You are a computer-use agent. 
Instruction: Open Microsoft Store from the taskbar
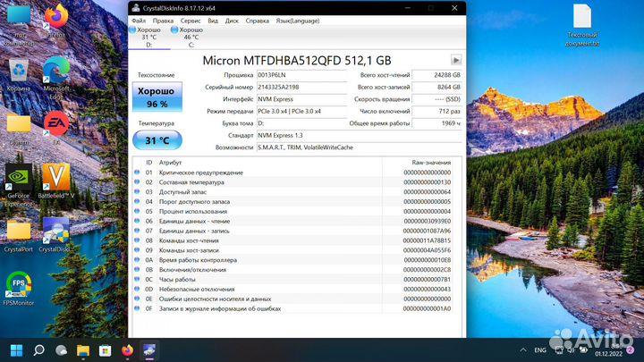[106, 350]
